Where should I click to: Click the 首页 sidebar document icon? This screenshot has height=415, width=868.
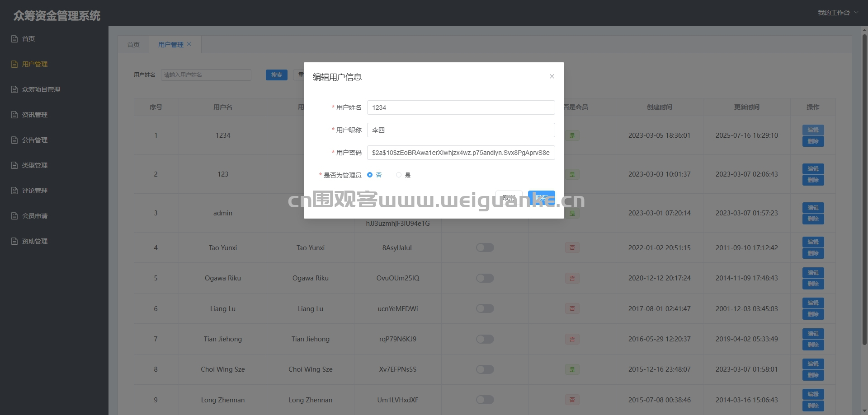tap(14, 39)
